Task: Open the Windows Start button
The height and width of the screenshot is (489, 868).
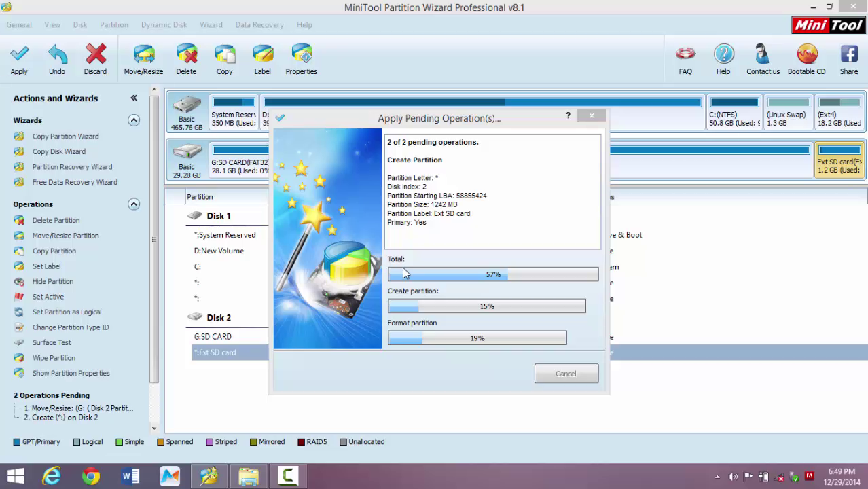Action: tap(16, 476)
